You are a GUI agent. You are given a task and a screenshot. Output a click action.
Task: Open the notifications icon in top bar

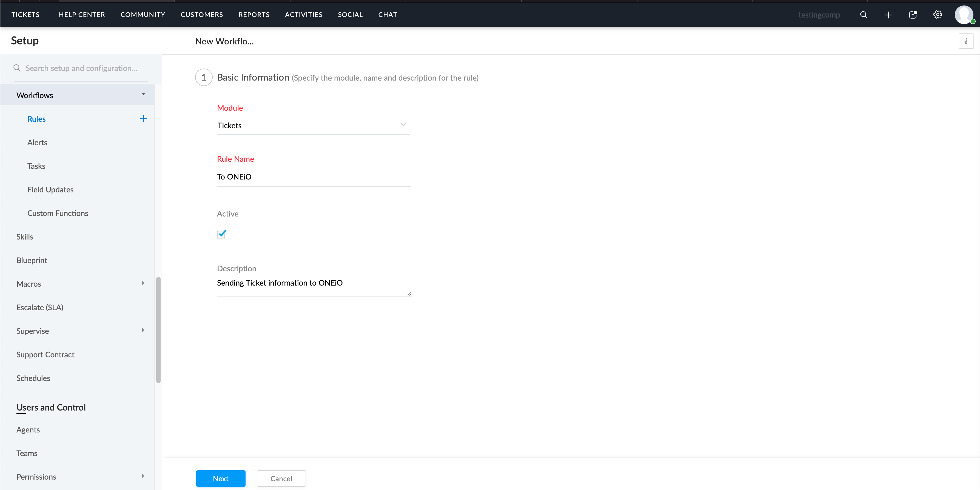pyautogui.click(x=913, y=15)
